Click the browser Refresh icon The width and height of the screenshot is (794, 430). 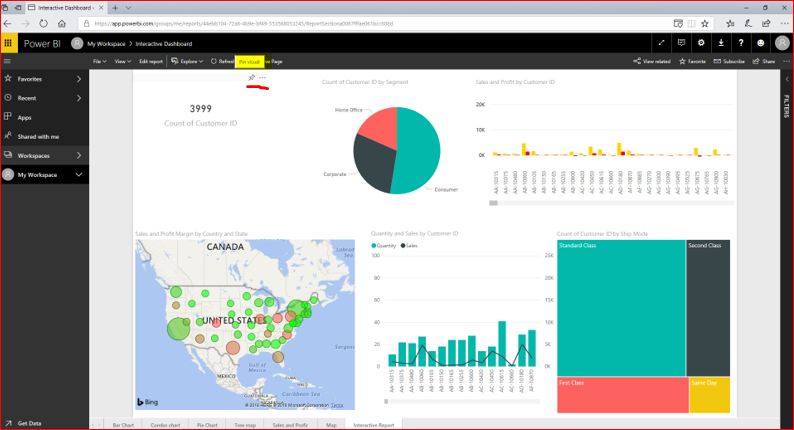click(x=44, y=23)
